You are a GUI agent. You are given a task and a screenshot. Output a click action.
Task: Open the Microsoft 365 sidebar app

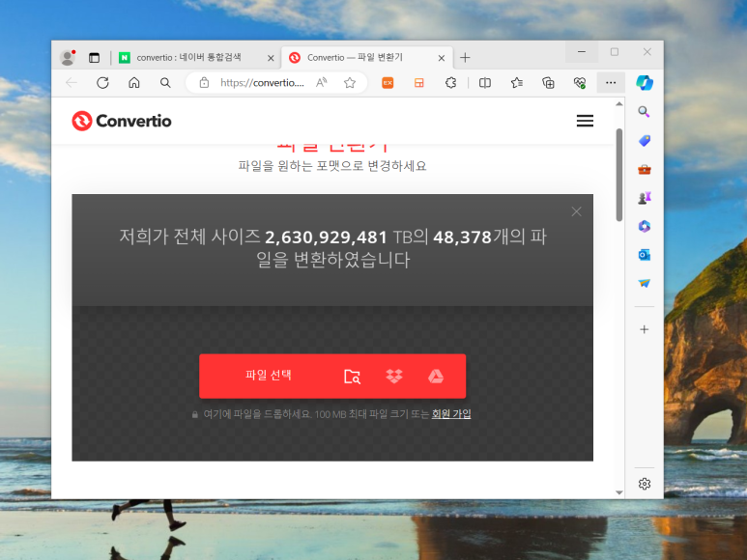point(645,227)
